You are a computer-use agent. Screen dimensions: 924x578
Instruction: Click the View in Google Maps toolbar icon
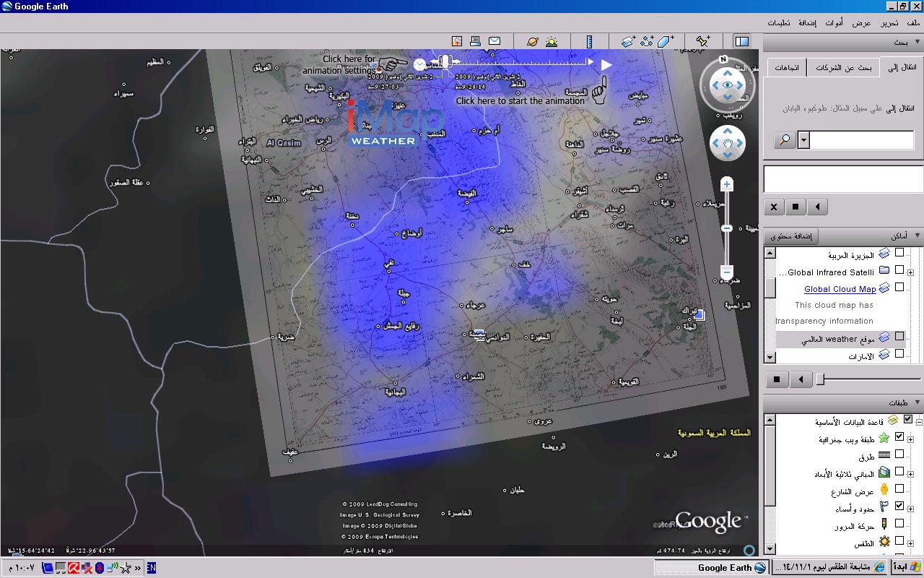pyautogui.click(x=456, y=41)
